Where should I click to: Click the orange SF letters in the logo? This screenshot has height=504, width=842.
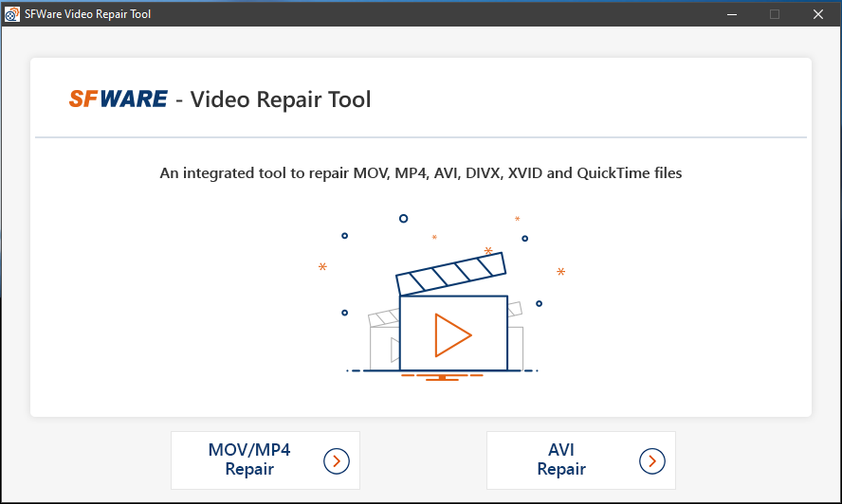point(83,99)
